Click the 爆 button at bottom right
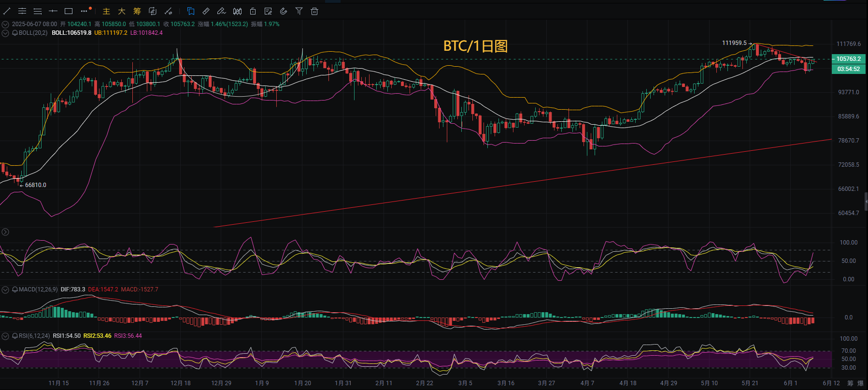This screenshot has width=868, height=390. [x=860, y=383]
